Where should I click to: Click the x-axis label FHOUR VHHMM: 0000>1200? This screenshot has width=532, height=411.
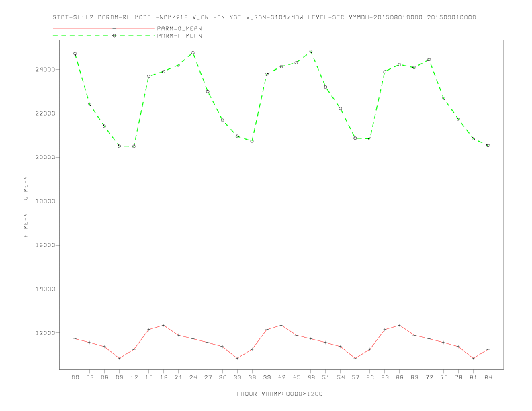[x=279, y=394]
